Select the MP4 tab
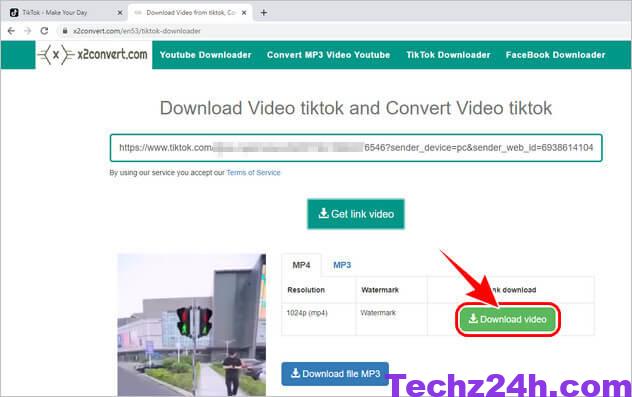Screen dimensions: 632x397 [301, 265]
